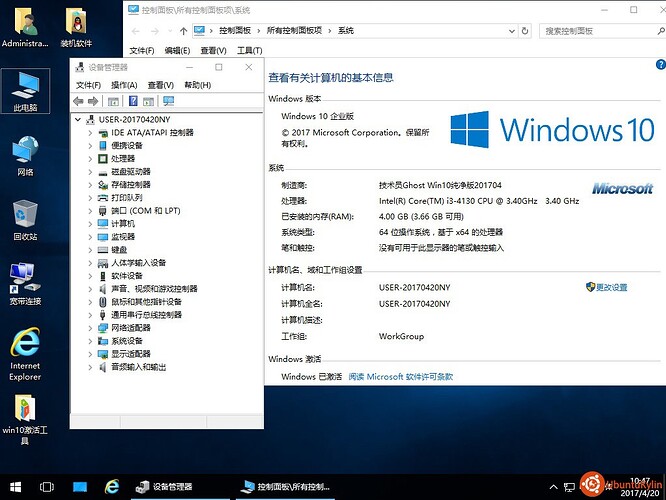
Task: Expand the 便携设备 node
Action: 90,146
